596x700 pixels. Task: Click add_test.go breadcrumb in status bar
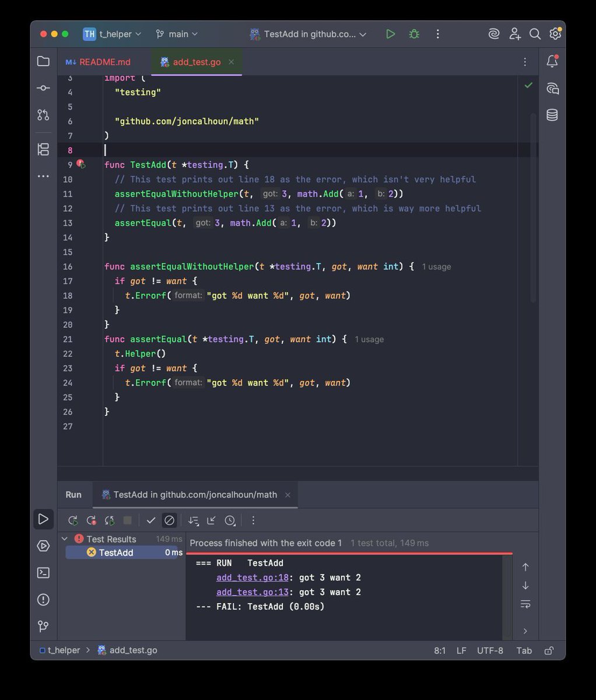(x=127, y=650)
